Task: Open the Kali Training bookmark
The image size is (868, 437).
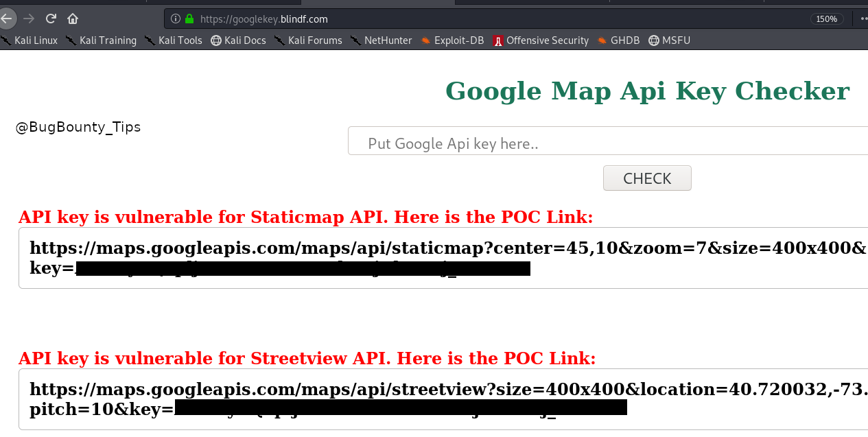Action: click(101, 40)
